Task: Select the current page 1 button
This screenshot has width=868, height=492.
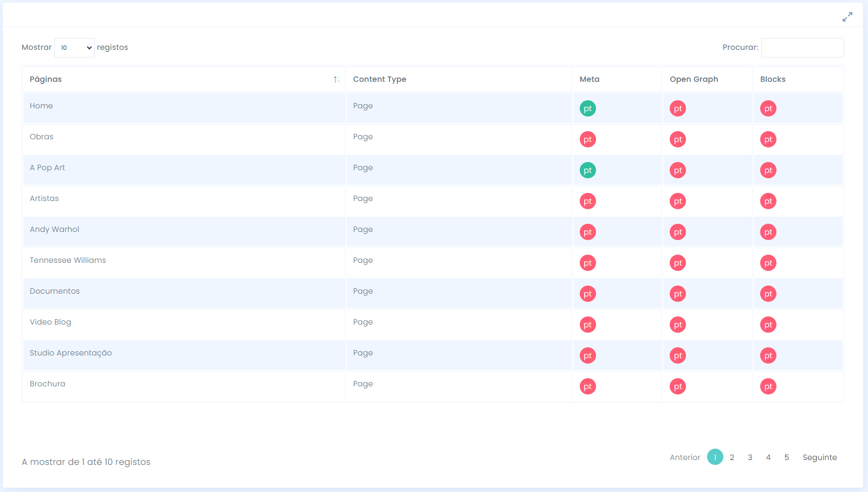Action: pos(715,457)
